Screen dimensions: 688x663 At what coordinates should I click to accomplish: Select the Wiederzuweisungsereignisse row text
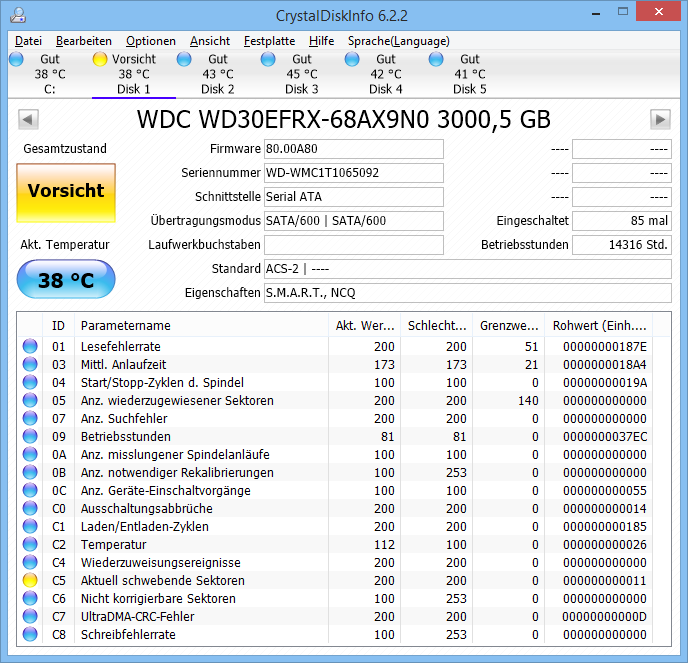point(161,563)
